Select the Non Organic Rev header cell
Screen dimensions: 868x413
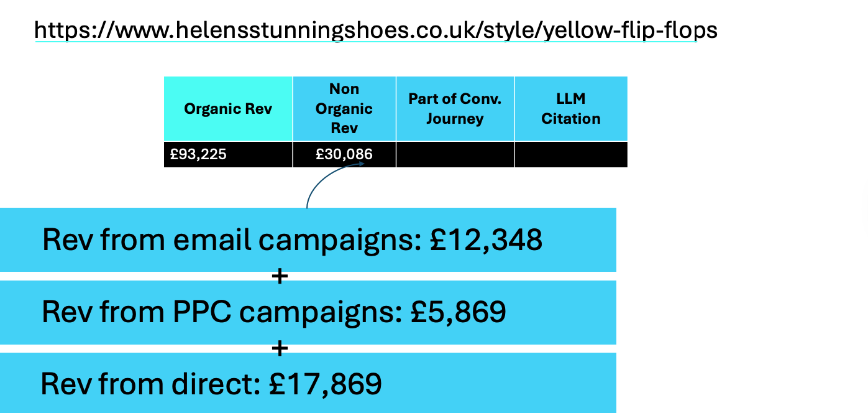(x=344, y=109)
